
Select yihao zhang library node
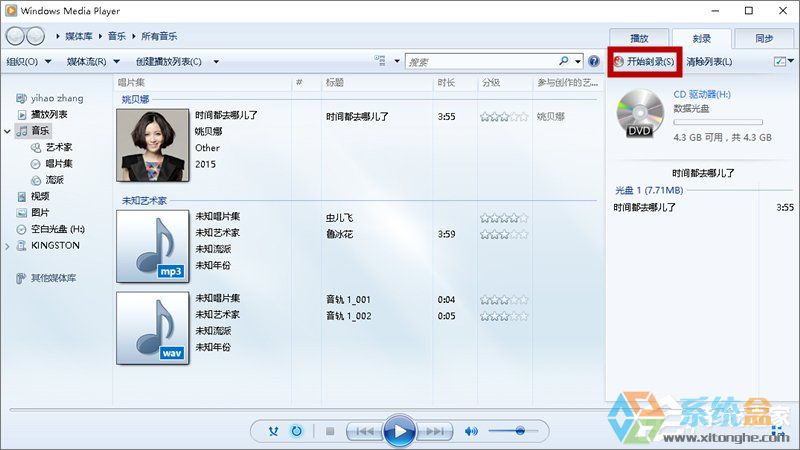pyautogui.click(x=49, y=98)
